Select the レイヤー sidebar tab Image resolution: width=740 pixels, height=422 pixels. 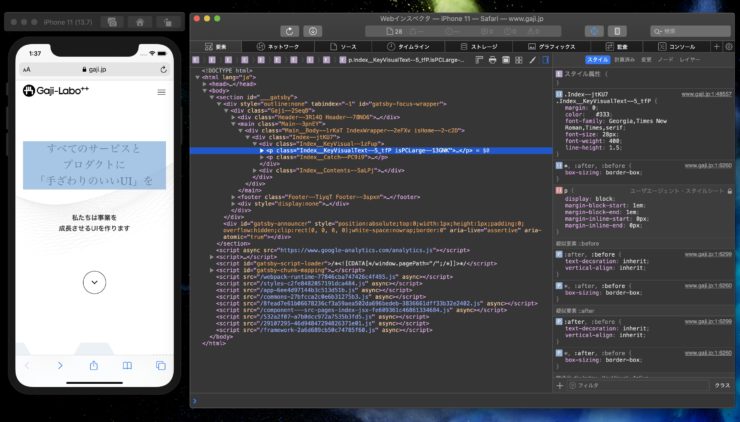tap(690, 59)
